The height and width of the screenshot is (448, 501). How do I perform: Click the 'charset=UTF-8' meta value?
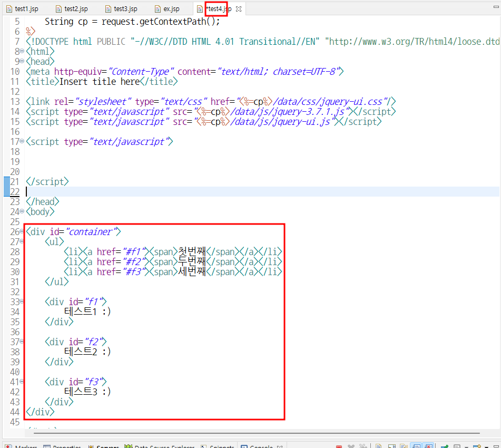(303, 72)
